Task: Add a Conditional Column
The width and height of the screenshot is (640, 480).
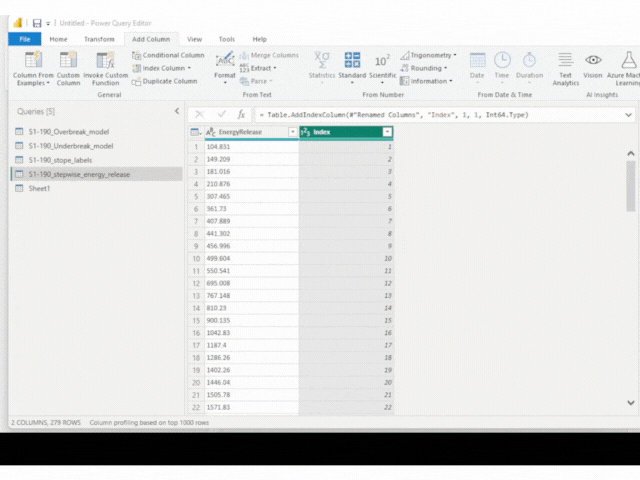Action: tap(169, 55)
